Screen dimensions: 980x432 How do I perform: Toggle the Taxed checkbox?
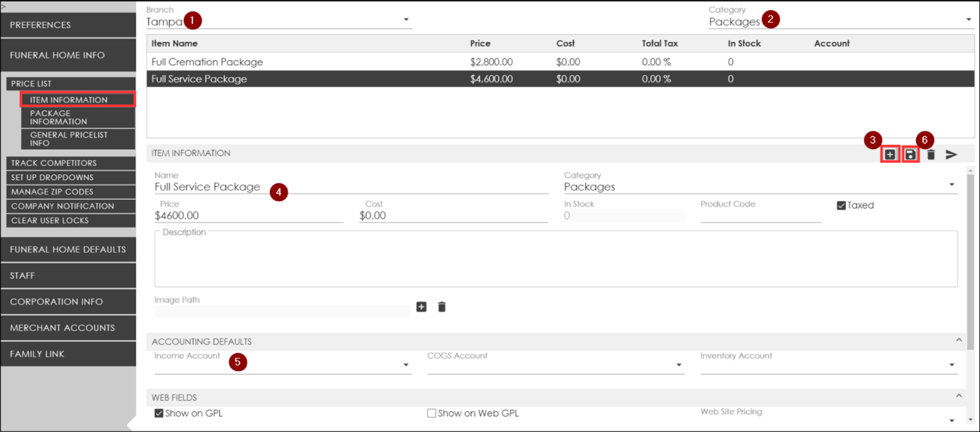841,205
